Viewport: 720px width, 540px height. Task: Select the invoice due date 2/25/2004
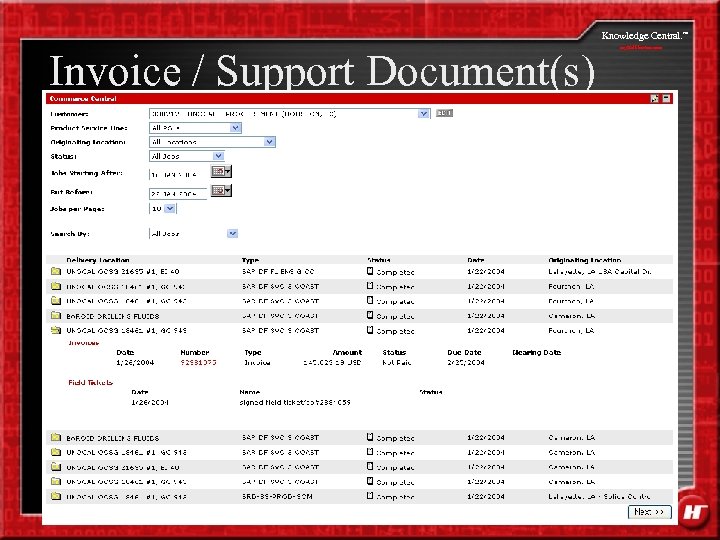coord(466,362)
